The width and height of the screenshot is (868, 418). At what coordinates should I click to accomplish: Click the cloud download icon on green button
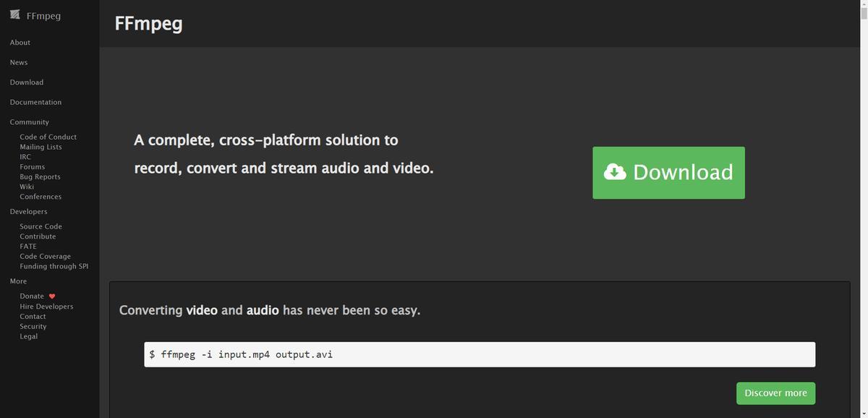[x=615, y=172]
